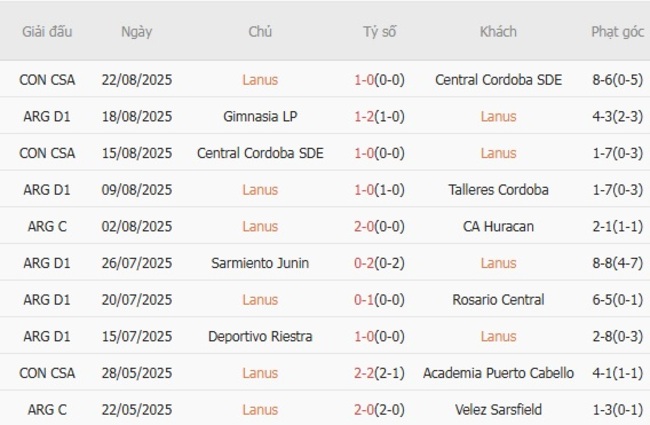Select the 0-1(0-0) score result
Image resolution: width=650 pixels, height=425 pixels.
click(379, 300)
